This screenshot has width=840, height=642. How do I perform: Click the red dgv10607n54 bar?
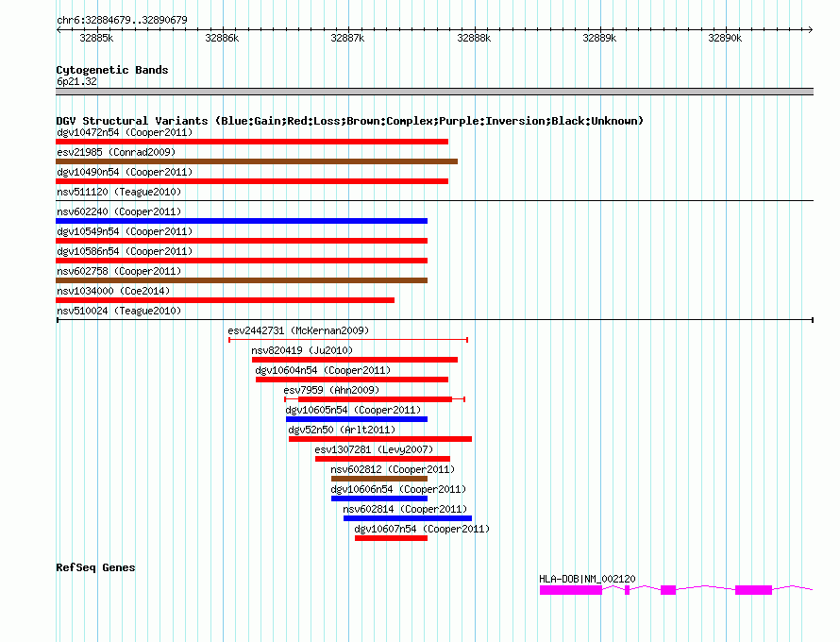click(x=391, y=538)
